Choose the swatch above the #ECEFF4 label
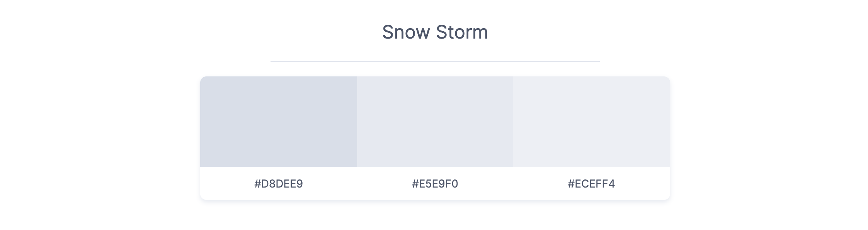The width and height of the screenshot is (868, 230). point(591,122)
